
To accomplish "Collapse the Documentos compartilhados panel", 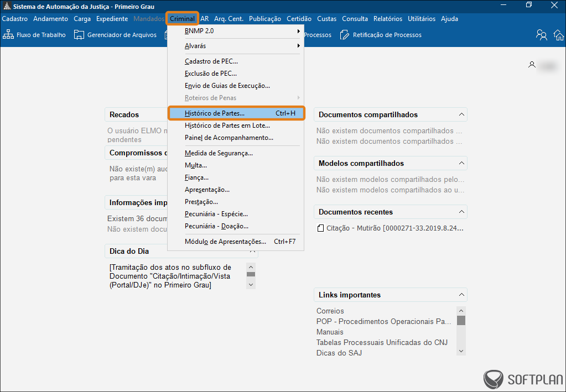I will point(461,114).
